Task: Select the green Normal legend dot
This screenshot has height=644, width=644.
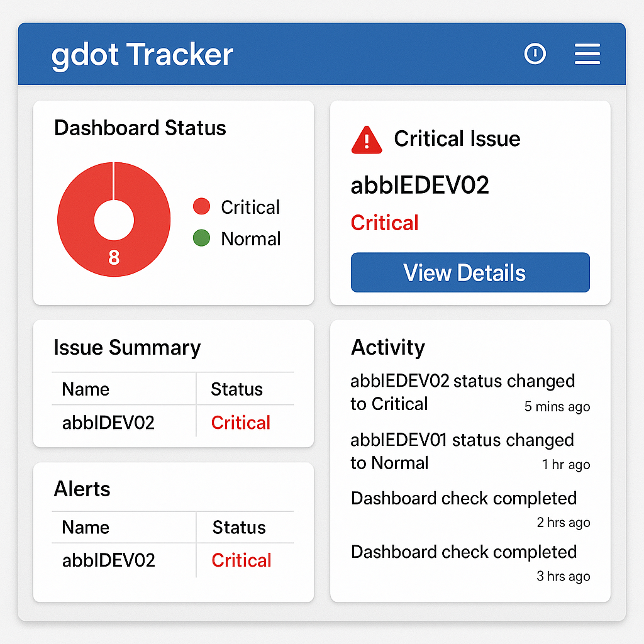Action: pyautogui.click(x=201, y=238)
